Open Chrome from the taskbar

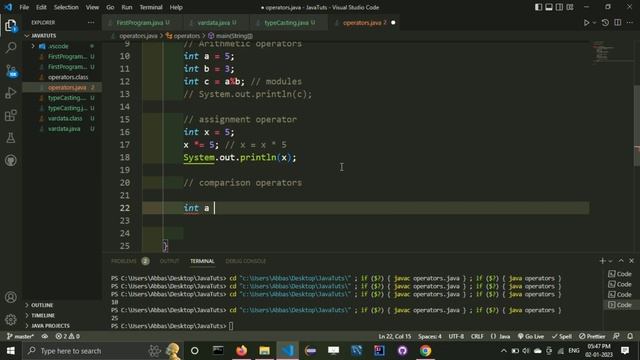pyautogui.click(x=425, y=351)
